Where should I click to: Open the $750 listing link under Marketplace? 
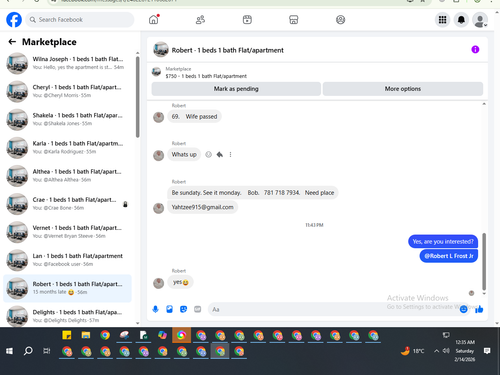tap(206, 76)
